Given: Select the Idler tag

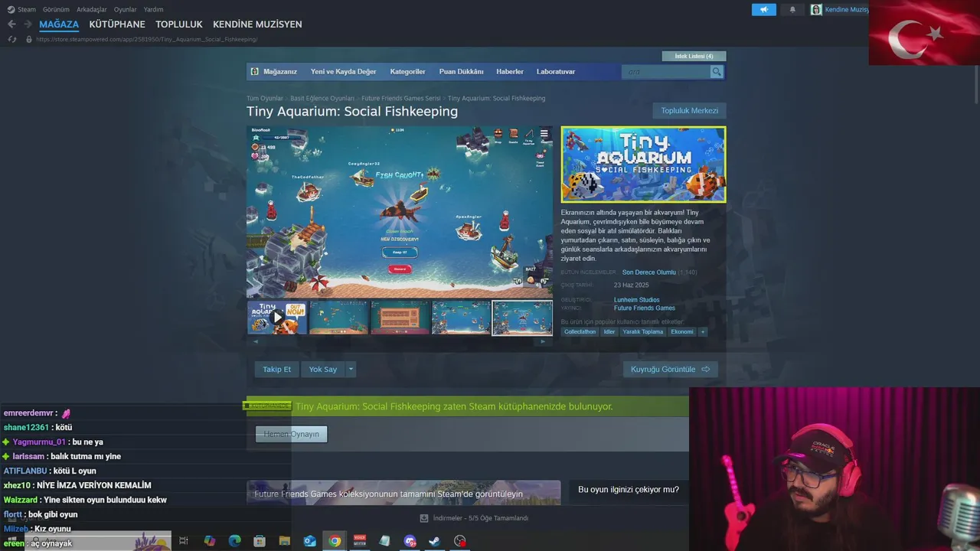Looking at the screenshot, I should click(x=609, y=332).
